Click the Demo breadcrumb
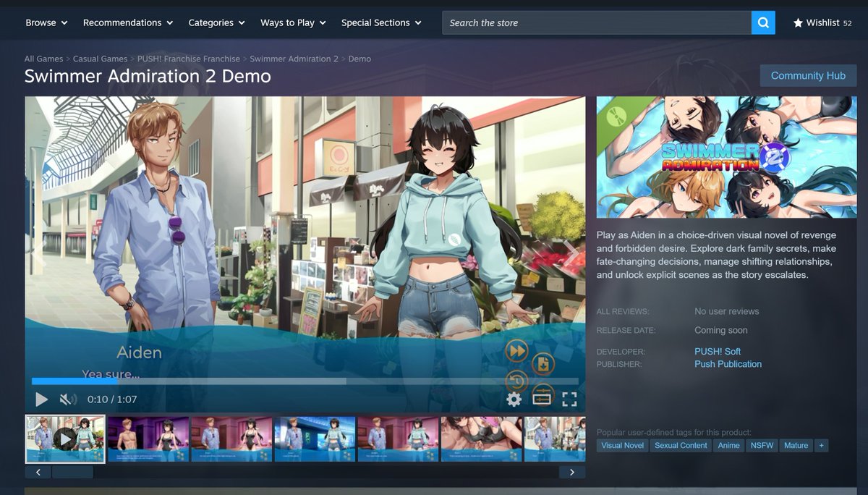Screen dimensions: 868x495 pos(359,59)
